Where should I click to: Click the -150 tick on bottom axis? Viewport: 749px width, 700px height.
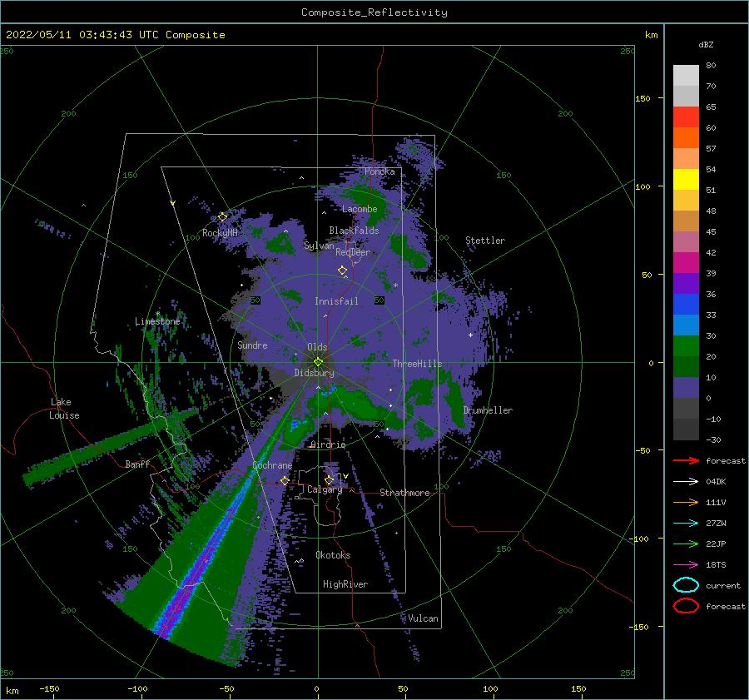coord(49,688)
